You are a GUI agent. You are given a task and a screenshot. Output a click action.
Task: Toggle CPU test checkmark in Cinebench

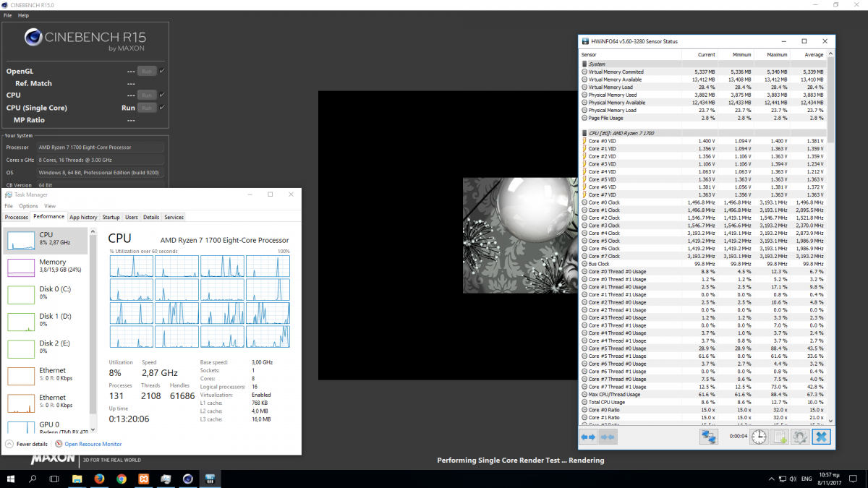(162, 95)
